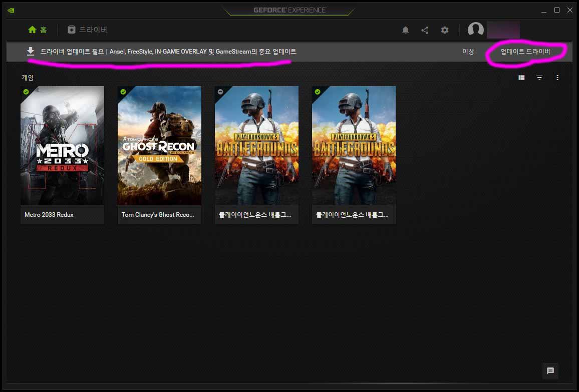This screenshot has width=579, height=392.
Task: Click the Metro 2033 Redux title label
Action: (49, 215)
